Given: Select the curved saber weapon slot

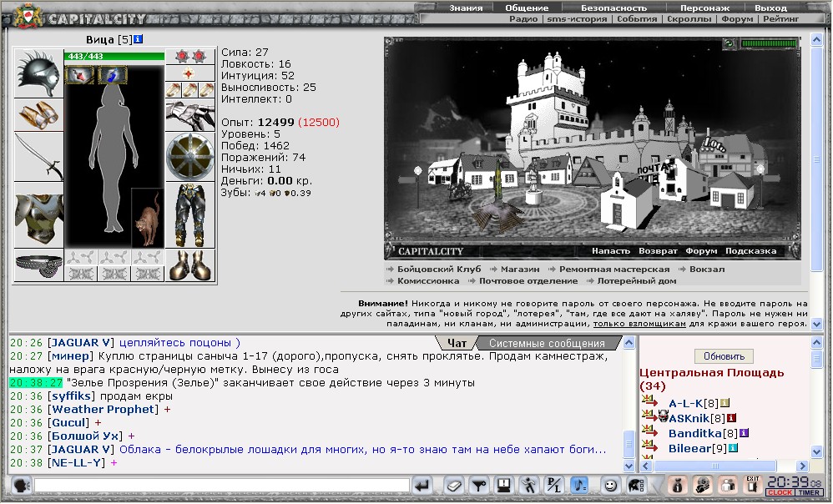Looking at the screenshot, I should tap(38, 157).
